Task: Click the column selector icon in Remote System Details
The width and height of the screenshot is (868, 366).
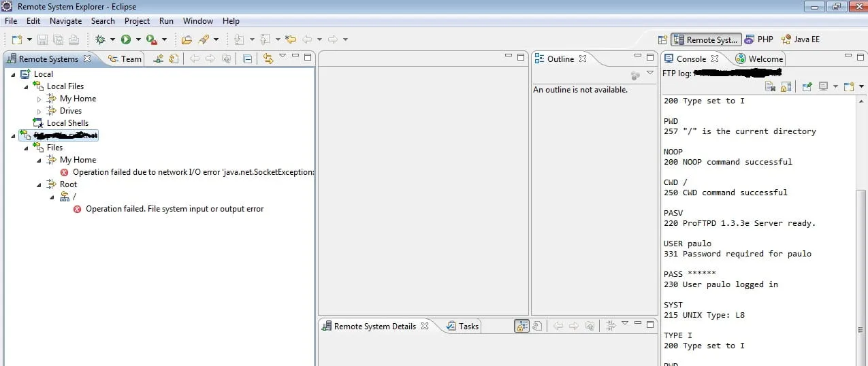Action: click(x=611, y=326)
